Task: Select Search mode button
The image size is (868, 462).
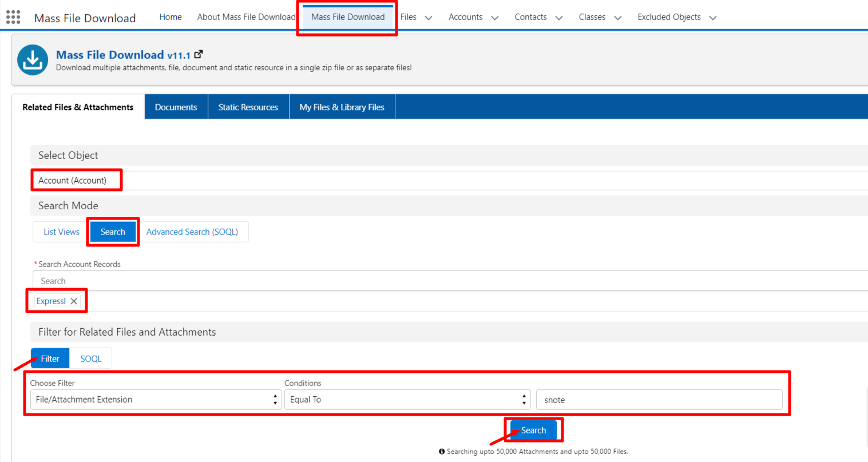Action: pos(113,232)
